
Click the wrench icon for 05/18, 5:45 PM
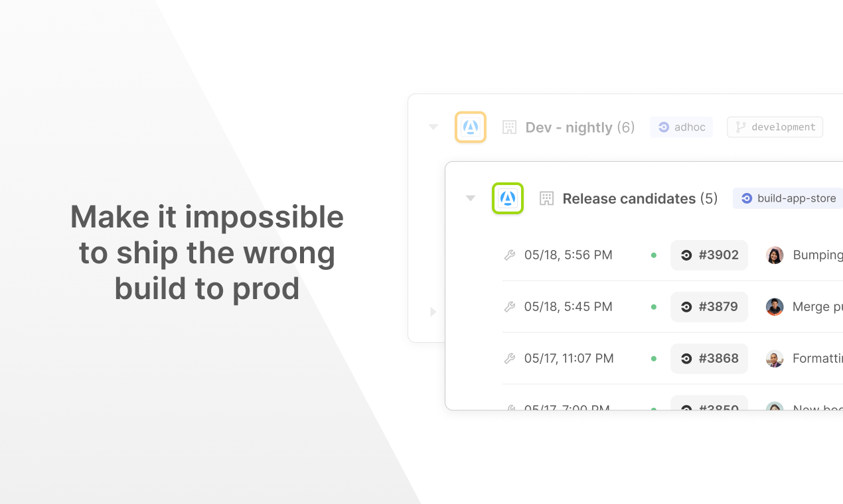pos(510,306)
